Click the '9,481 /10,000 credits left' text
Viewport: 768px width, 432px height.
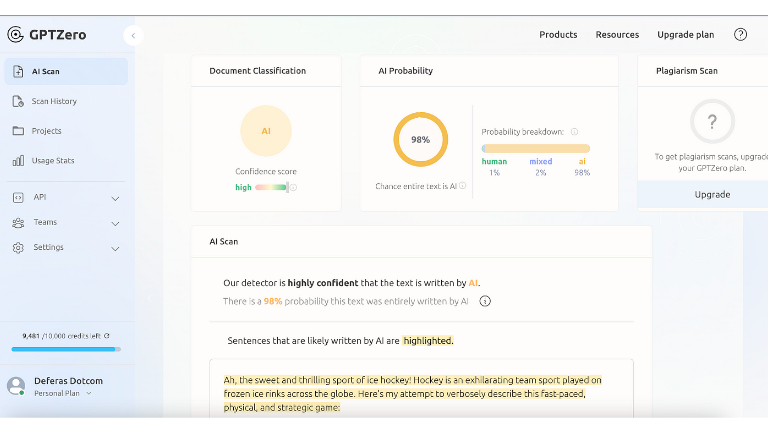pyautogui.click(x=61, y=336)
